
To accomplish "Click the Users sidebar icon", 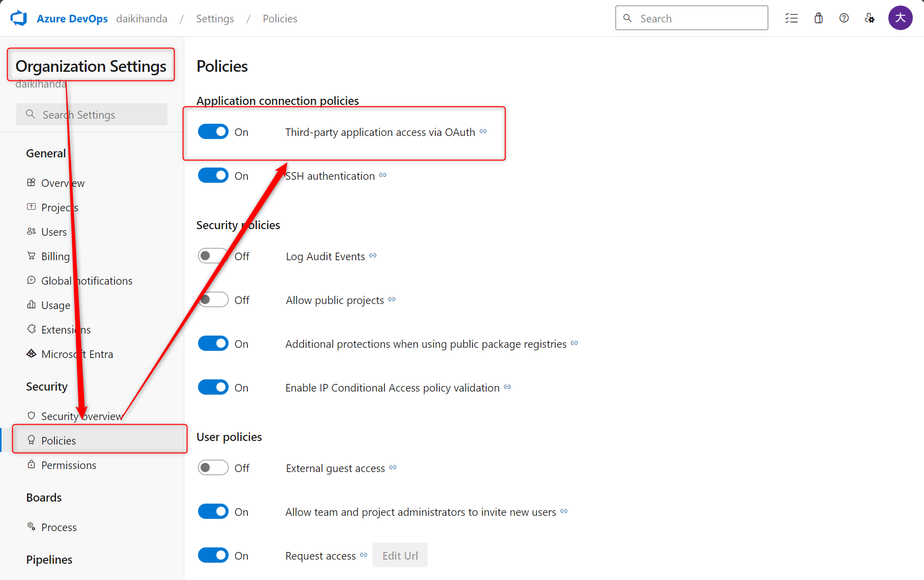I will (32, 231).
